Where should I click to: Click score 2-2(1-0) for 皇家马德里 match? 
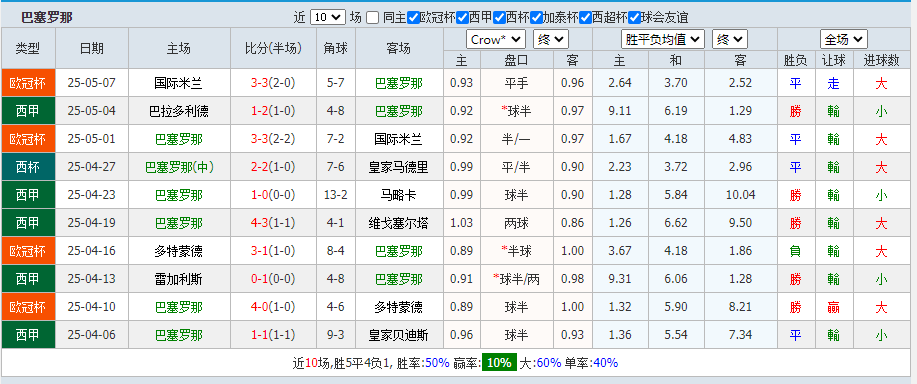click(x=273, y=167)
